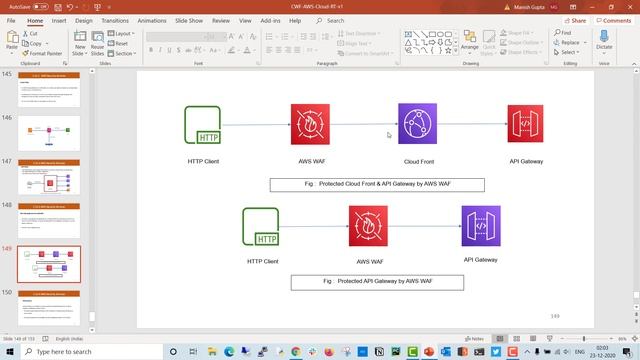Fit slide to current window
Screen dimensions: 640x360
(635, 339)
